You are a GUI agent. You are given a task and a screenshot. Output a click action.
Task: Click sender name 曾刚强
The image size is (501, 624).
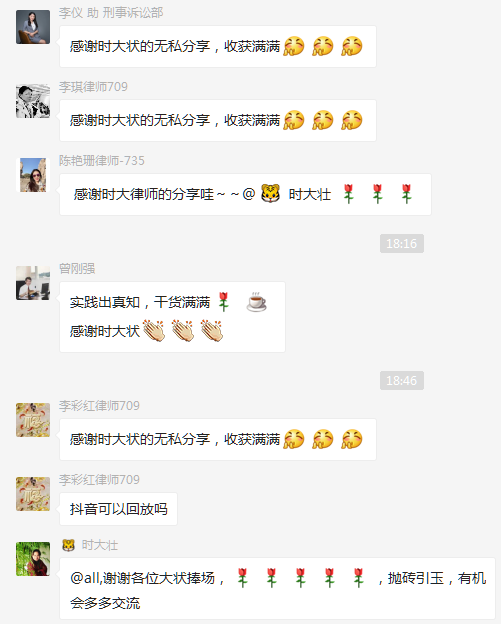tap(77, 269)
